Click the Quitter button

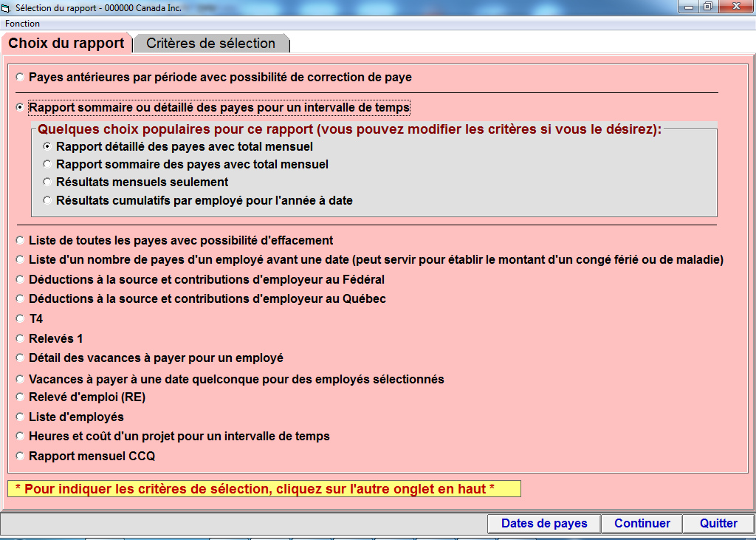point(718,523)
